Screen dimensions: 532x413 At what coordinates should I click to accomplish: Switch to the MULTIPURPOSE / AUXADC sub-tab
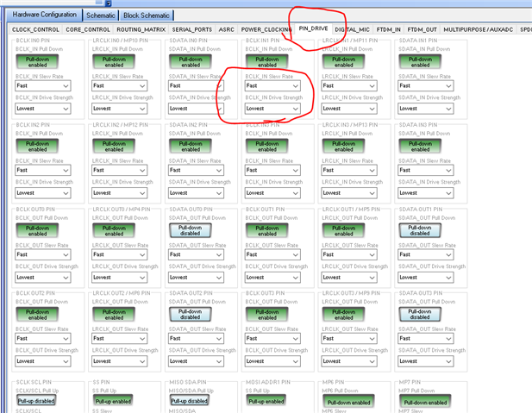point(478,29)
